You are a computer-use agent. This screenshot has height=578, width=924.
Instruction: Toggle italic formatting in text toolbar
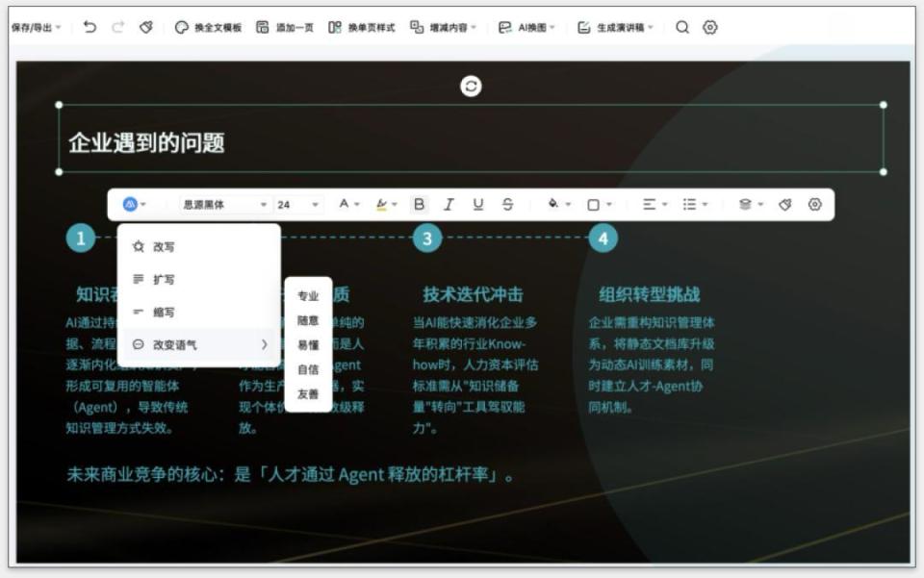449,204
